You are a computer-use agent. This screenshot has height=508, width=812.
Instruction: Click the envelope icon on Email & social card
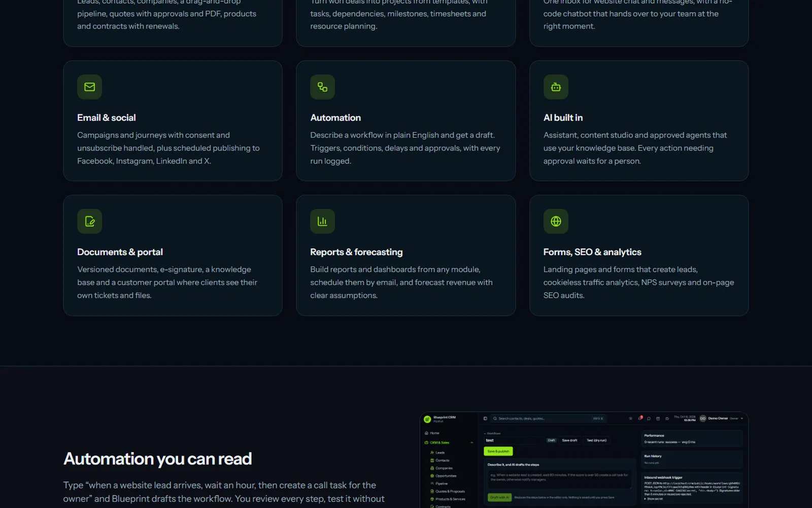tap(89, 87)
